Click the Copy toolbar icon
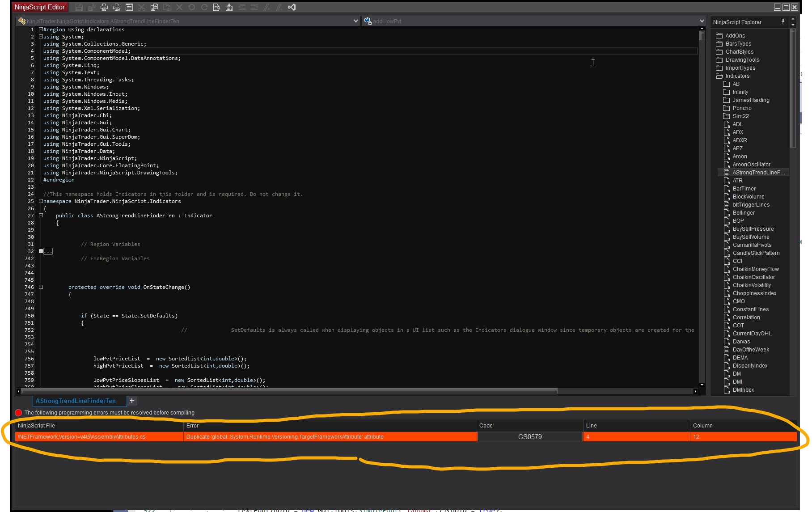Viewport: 812px width, 512px height. coord(154,7)
